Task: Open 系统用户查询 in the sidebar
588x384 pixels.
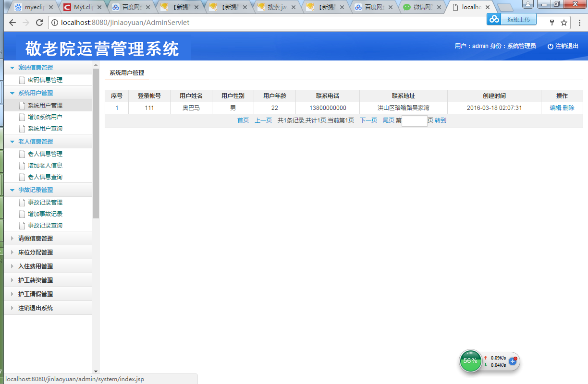Action: pyautogui.click(x=45, y=129)
